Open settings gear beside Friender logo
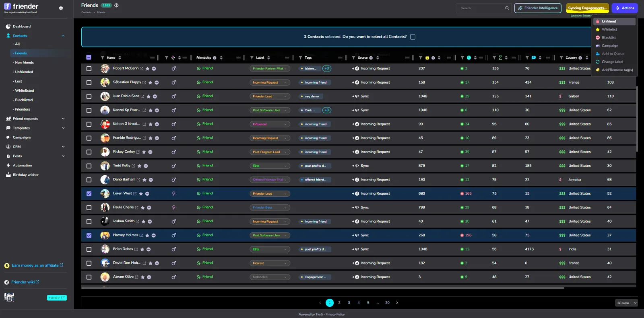 pyautogui.click(x=61, y=8)
